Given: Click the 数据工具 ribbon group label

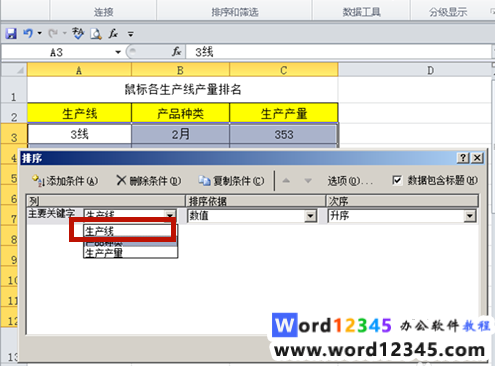Looking at the screenshot, I should [x=362, y=12].
